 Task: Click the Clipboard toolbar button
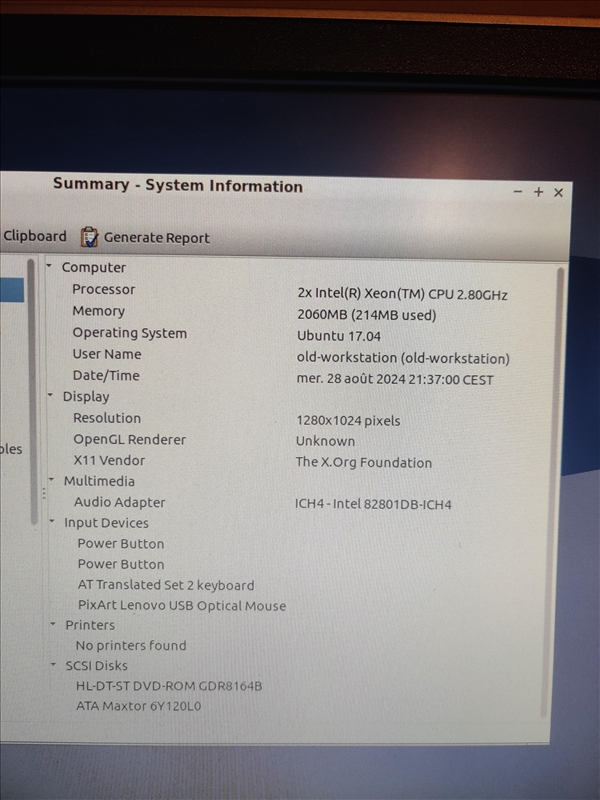point(34,237)
